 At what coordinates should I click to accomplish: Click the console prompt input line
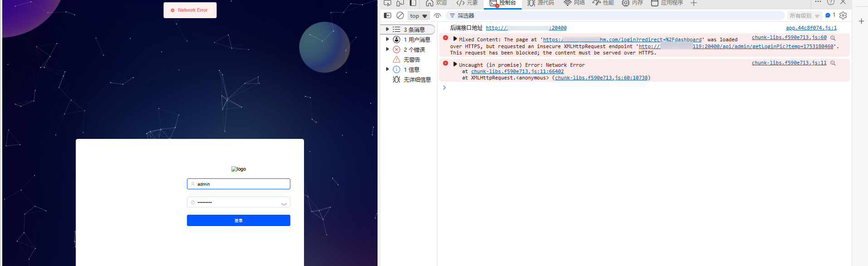pyautogui.click(x=644, y=88)
